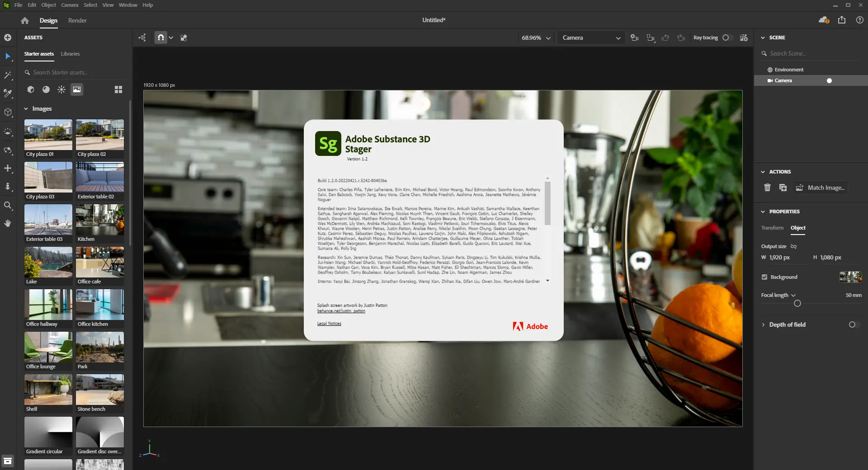Collapse the PROPERTIES panel
Image resolution: width=868 pixels, height=470 pixels.
[x=763, y=211]
